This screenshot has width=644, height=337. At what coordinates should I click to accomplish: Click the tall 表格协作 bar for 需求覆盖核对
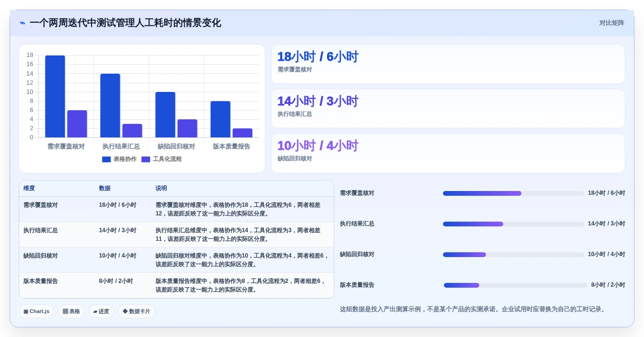[55, 97]
